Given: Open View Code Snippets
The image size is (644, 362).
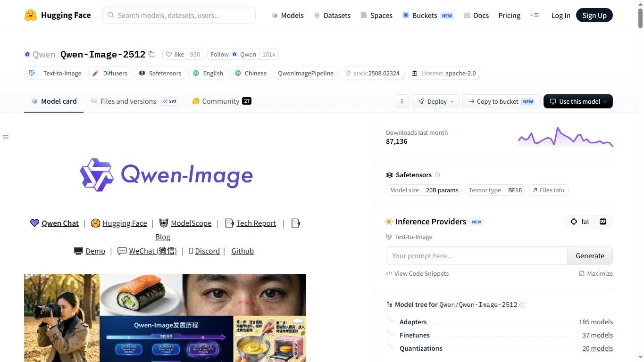Looking at the screenshot, I should pyautogui.click(x=418, y=273).
